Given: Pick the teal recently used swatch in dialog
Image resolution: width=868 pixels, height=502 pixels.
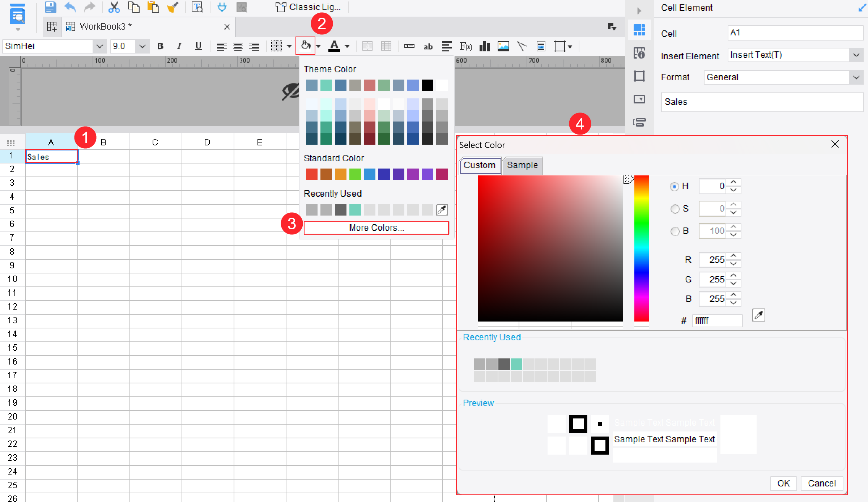Looking at the screenshot, I should 516,364.
